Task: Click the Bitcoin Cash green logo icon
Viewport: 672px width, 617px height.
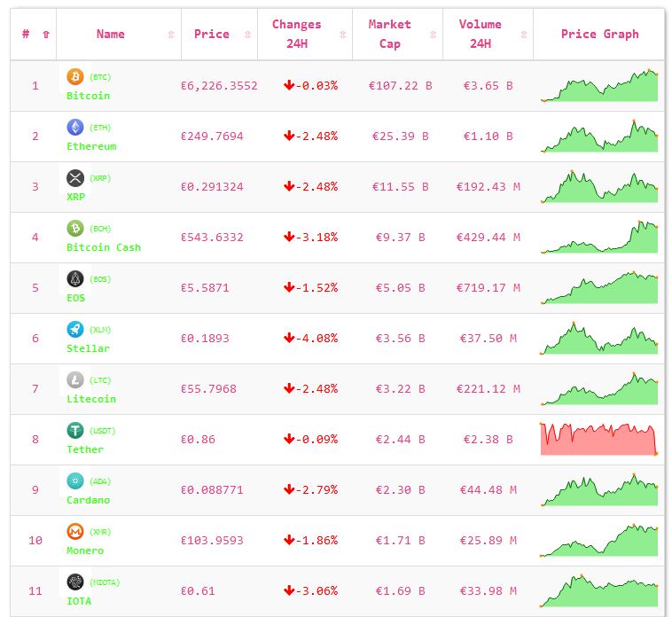Action: click(x=75, y=229)
